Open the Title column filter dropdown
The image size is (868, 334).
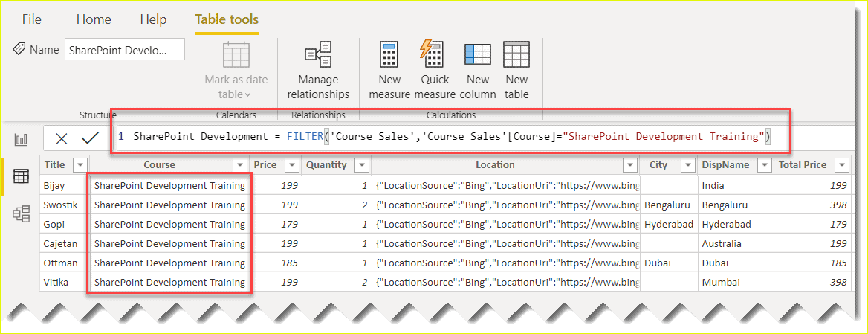coord(80,165)
